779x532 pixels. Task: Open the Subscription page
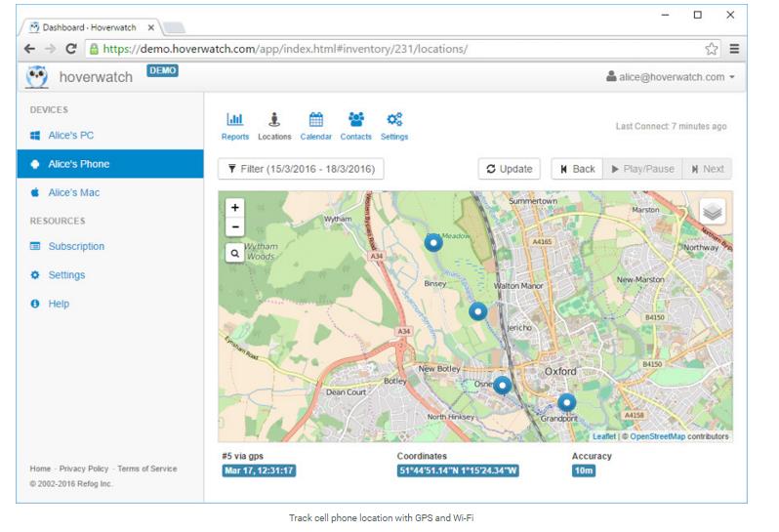tap(76, 246)
